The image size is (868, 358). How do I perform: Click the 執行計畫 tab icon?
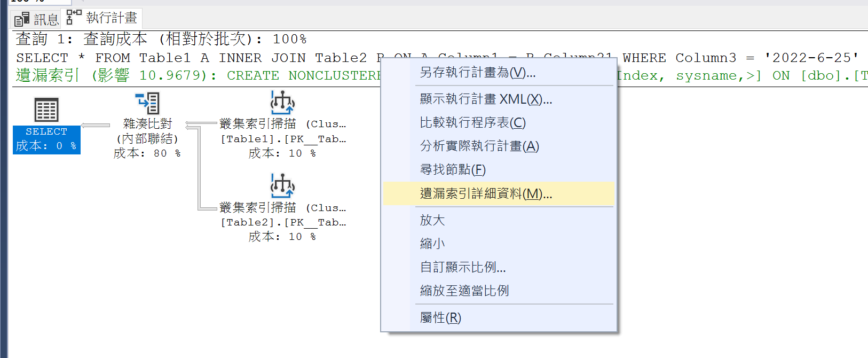[74, 18]
